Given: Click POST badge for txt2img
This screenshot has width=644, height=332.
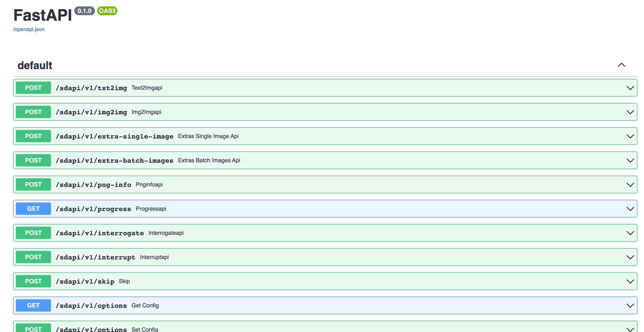Looking at the screenshot, I should [33, 88].
